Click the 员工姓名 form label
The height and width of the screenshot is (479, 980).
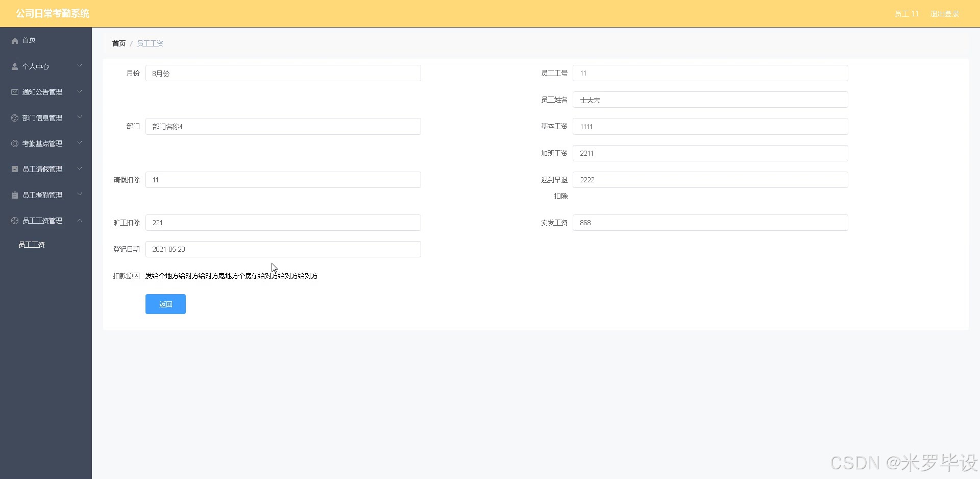(x=554, y=100)
